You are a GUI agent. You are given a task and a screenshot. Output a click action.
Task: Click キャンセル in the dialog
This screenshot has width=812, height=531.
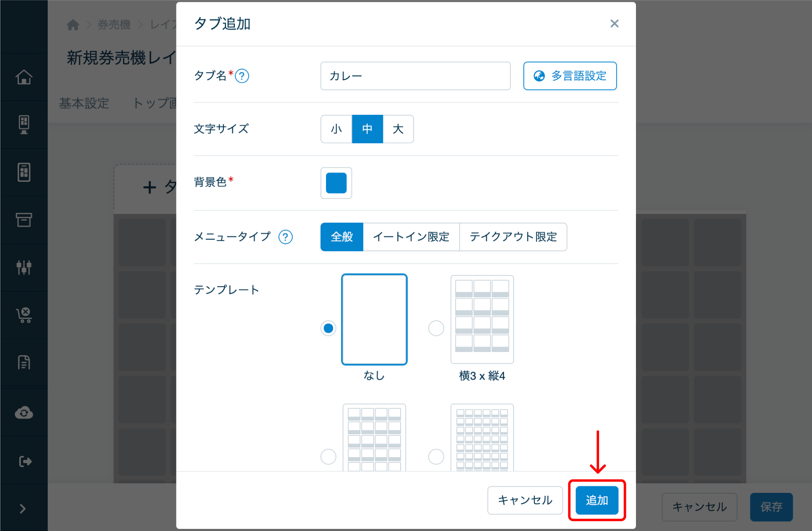(x=525, y=500)
